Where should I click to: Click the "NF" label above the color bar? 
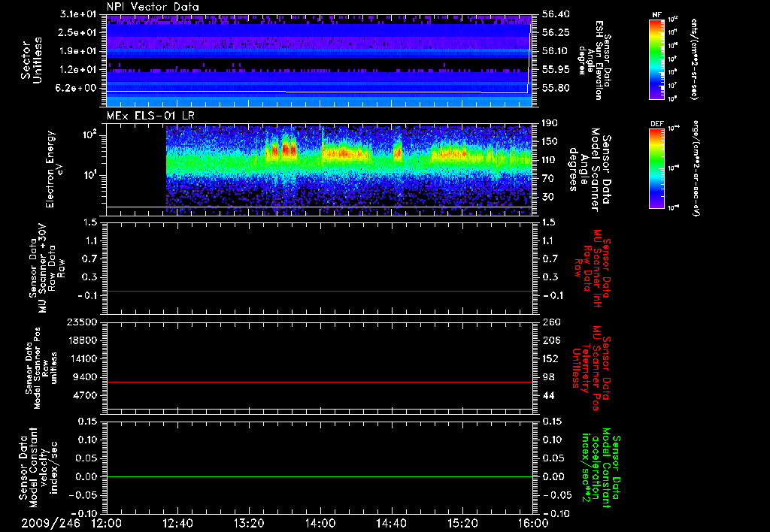tap(656, 15)
